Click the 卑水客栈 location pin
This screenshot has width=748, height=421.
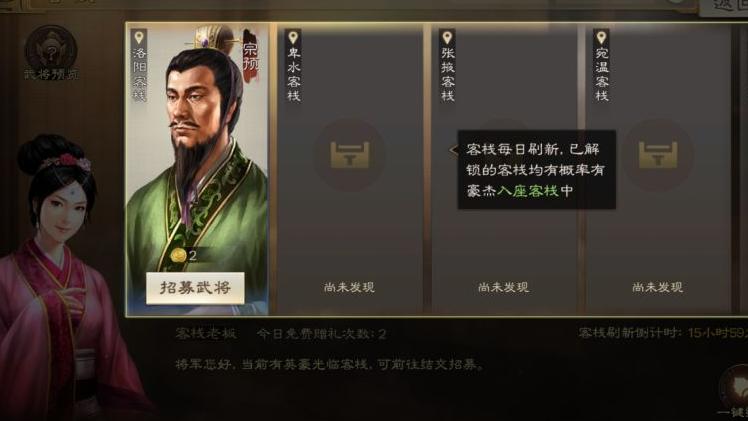tap(293, 37)
